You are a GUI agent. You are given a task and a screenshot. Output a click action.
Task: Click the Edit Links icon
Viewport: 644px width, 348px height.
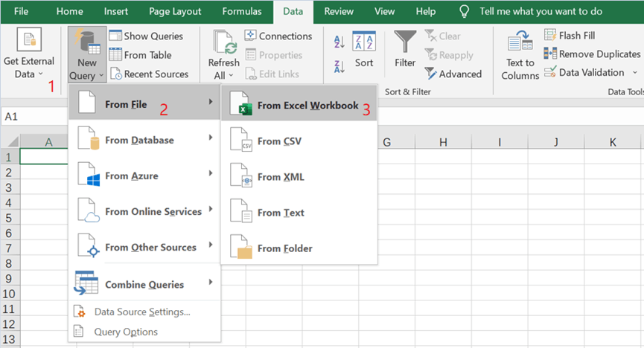pyautogui.click(x=251, y=74)
